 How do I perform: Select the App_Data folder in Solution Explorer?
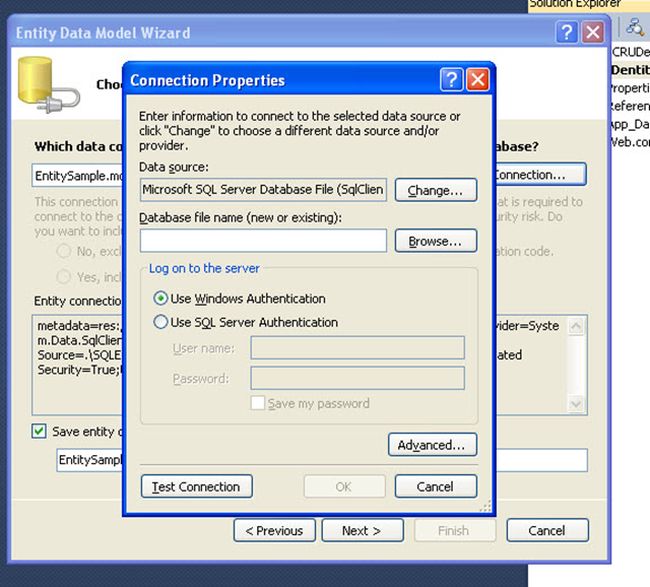630,124
